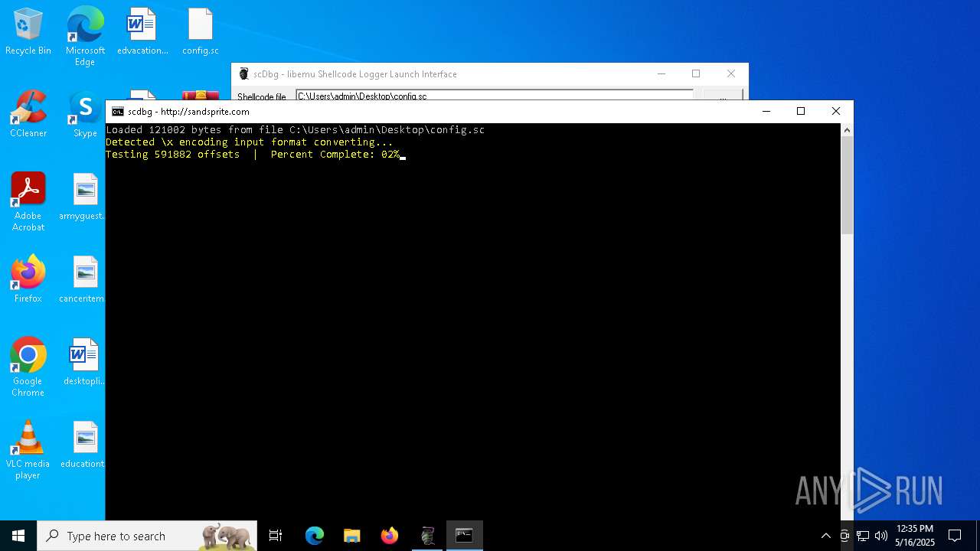Select the armyguest image file icon

[83, 197]
